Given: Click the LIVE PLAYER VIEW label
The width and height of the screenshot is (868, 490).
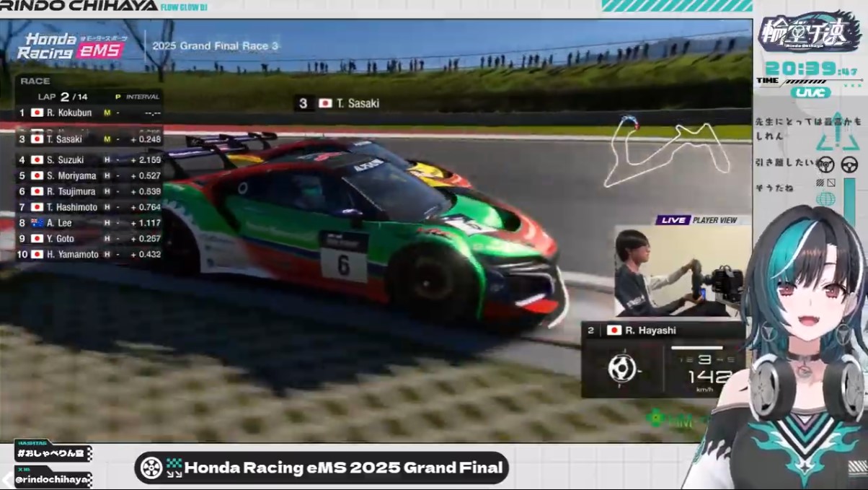Looking at the screenshot, I should (x=696, y=220).
